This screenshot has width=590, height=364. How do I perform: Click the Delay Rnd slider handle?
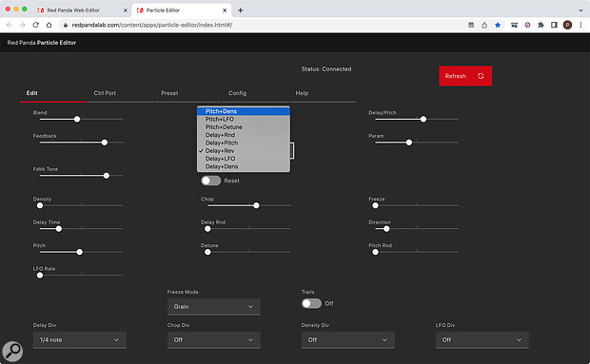point(207,229)
